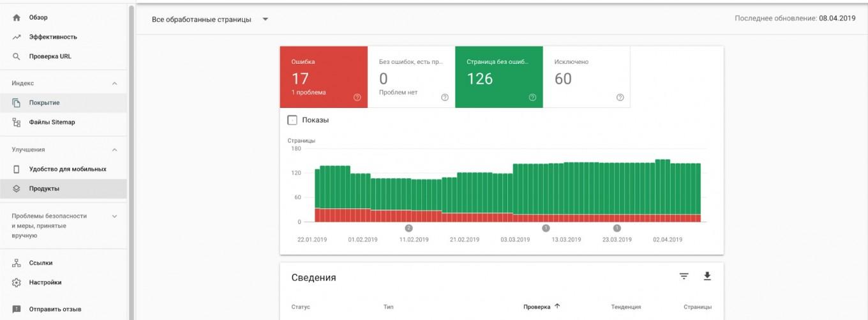Expand 'Проблемы безопасности' section
The height and width of the screenshot is (320, 868).
point(115,217)
